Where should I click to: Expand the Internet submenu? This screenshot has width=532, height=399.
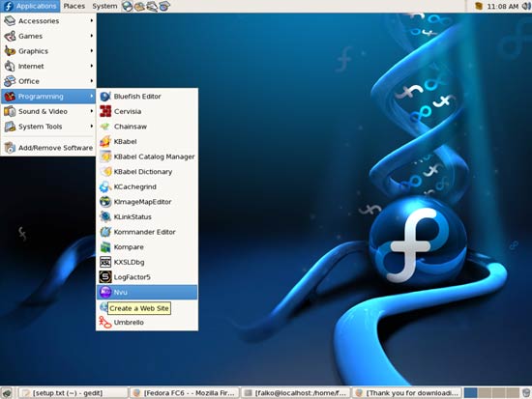tap(48, 66)
